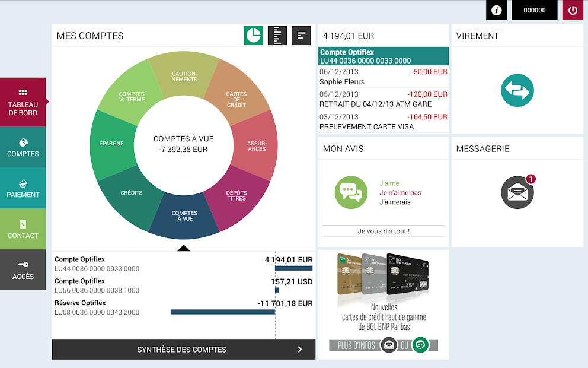Open Contact sidebar tab
This screenshot has width=588, height=368.
coord(23,229)
